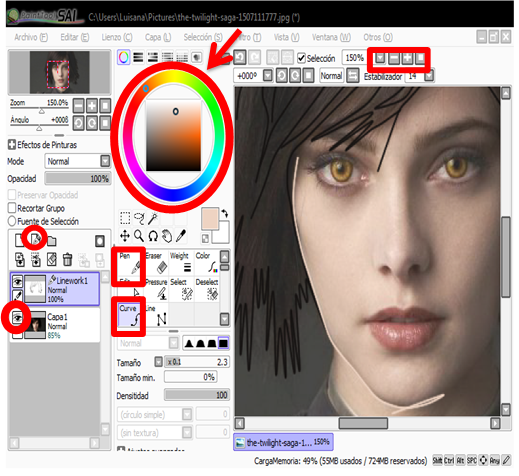The height and width of the screenshot is (476, 519).
Task: Hide the Linework1 layer with its eye icon
Action: coord(17,282)
